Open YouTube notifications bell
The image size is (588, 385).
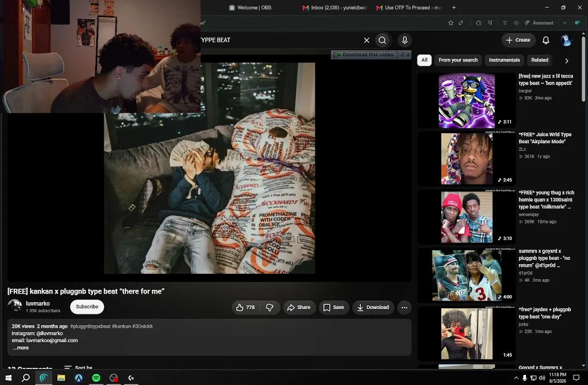(x=546, y=40)
